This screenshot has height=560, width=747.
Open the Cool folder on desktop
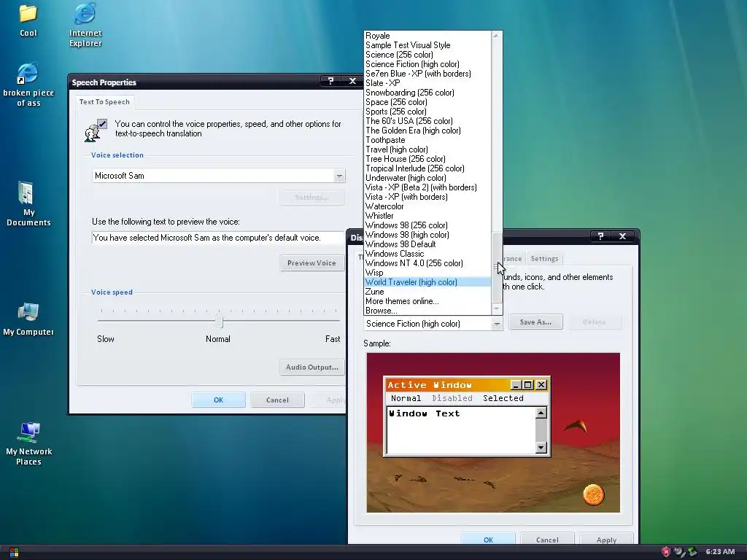coord(28,20)
